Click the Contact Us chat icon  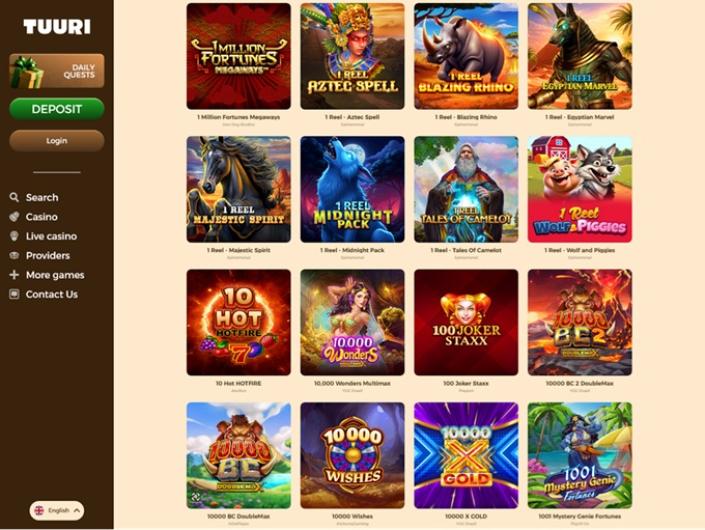click(14, 294)
